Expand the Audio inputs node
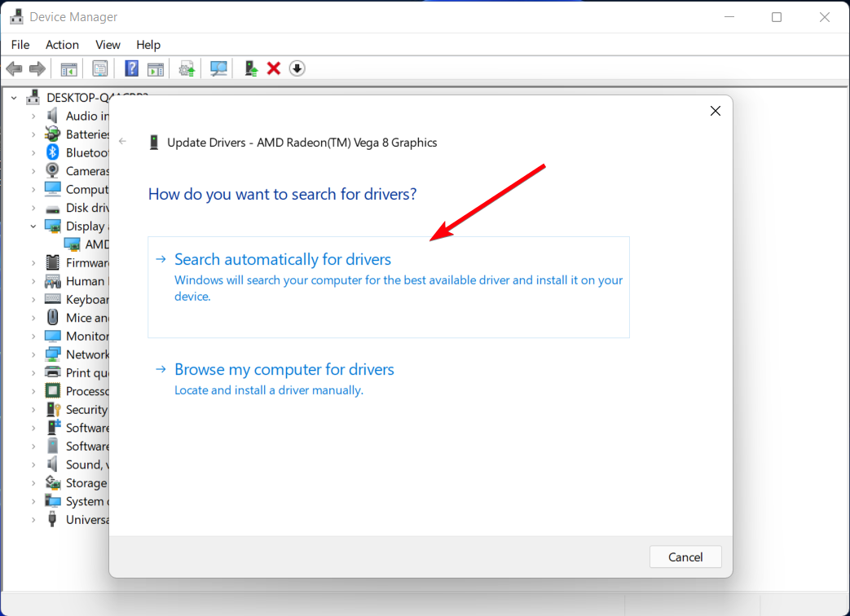Screen dimensions: 850x616 (33, 116)
